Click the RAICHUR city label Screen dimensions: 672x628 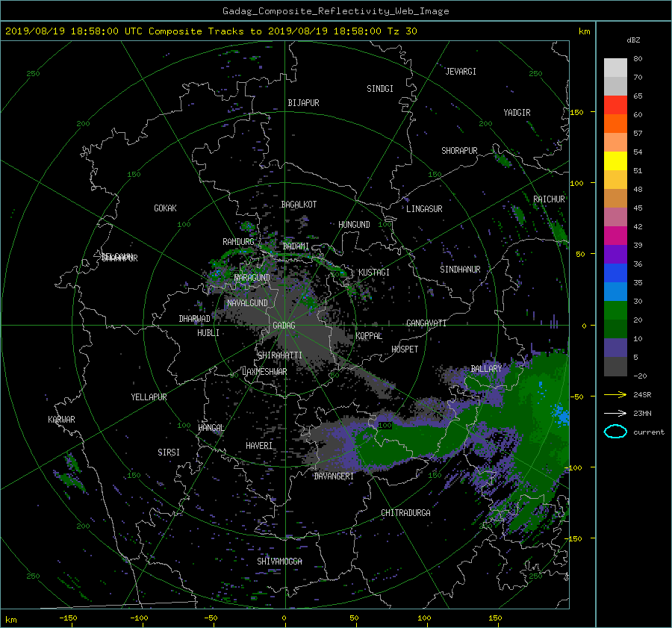(549, 199)
